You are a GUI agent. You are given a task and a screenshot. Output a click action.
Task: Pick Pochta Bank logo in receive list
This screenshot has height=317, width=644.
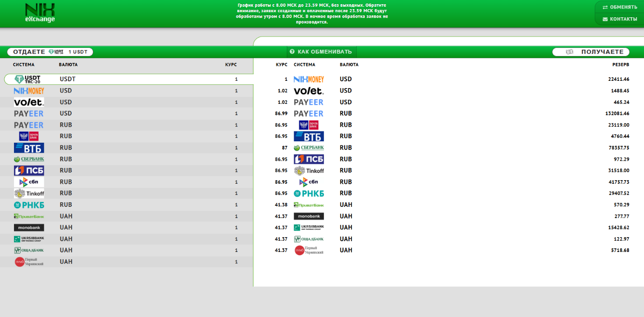pyautogui.click(x=309, y=125)
